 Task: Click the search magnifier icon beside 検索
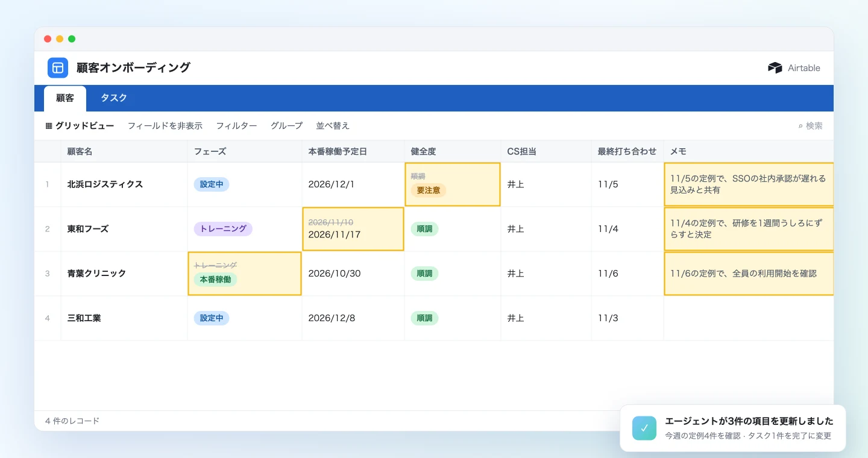800,126
